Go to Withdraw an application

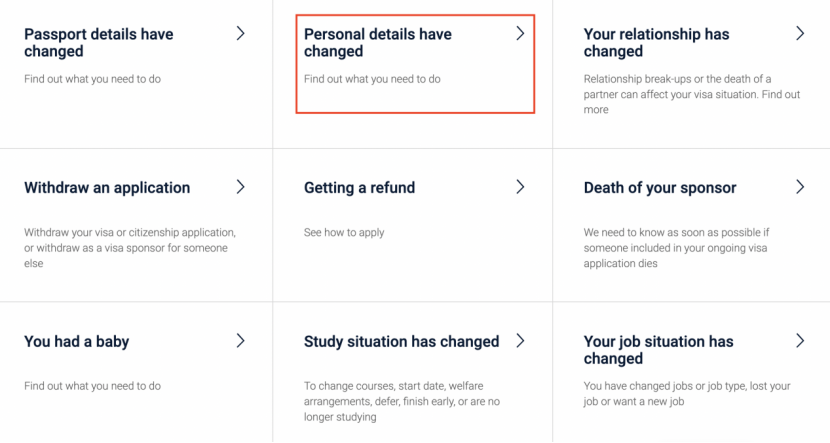[107, 188]
